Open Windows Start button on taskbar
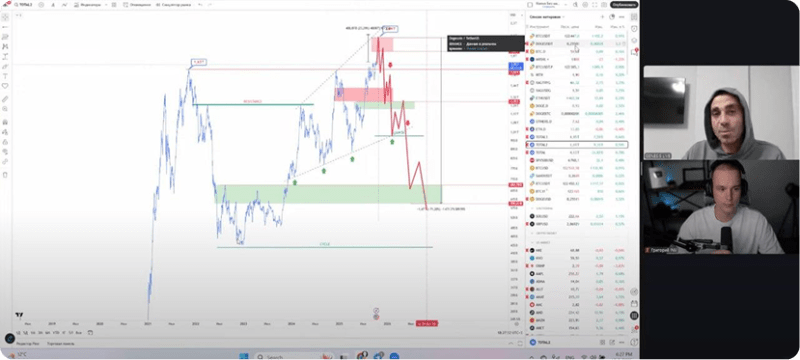The width and height of the screenshot is (800, 360). (x=243, y=356)
